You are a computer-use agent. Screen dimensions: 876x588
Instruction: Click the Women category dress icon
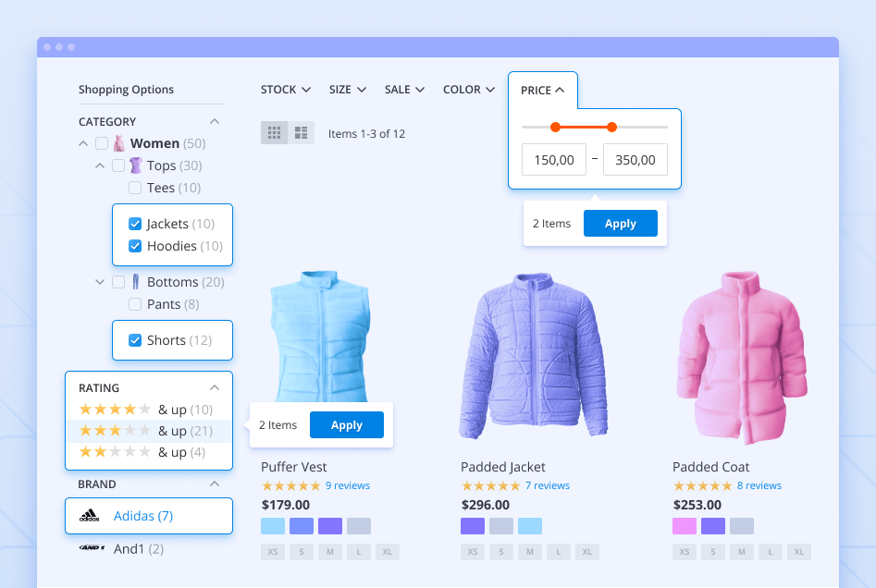point(118,143)
